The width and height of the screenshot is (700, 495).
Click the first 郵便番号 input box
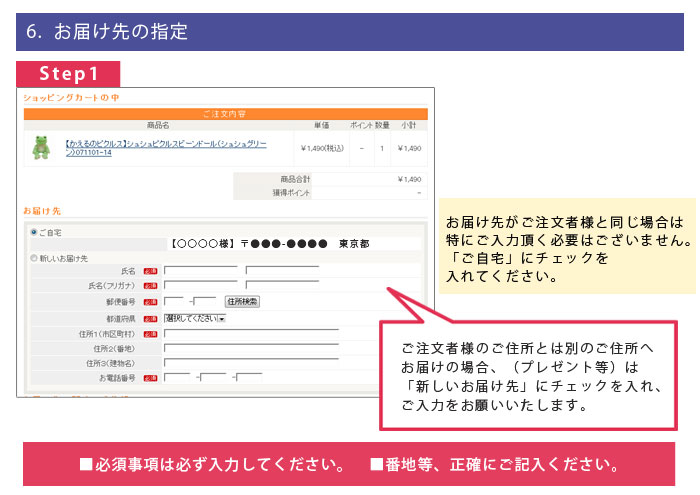tap(174, 302)
